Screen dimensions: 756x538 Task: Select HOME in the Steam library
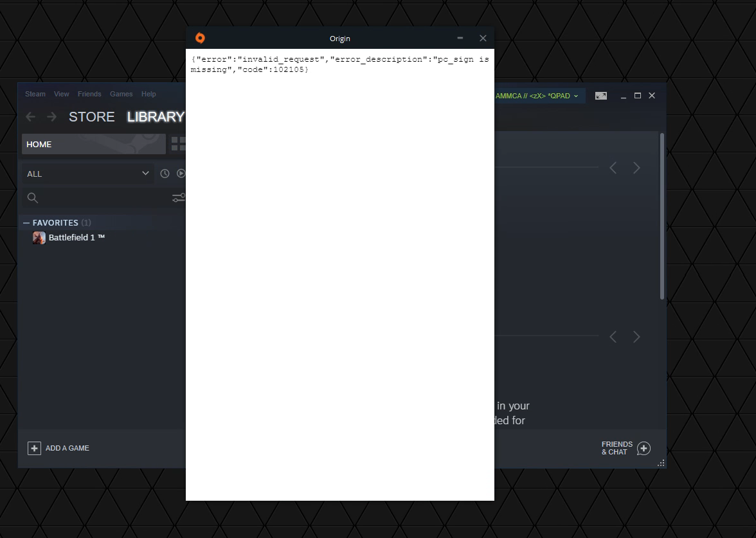94,144
